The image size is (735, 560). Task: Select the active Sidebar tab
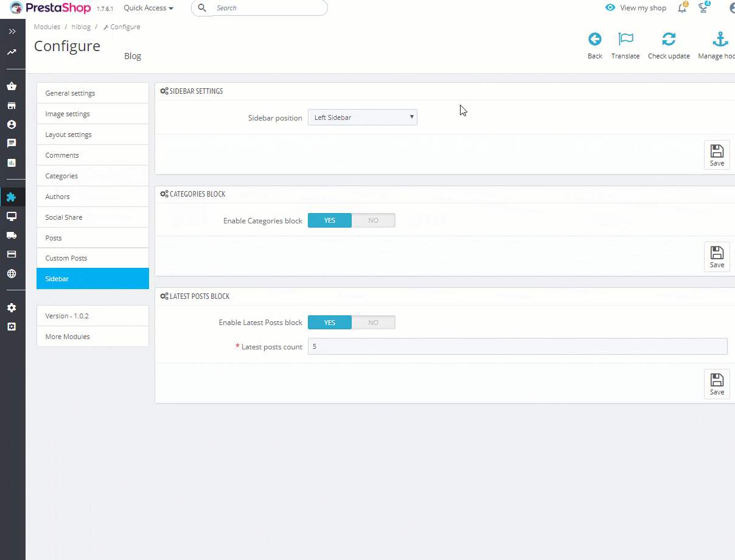(92, 279)
